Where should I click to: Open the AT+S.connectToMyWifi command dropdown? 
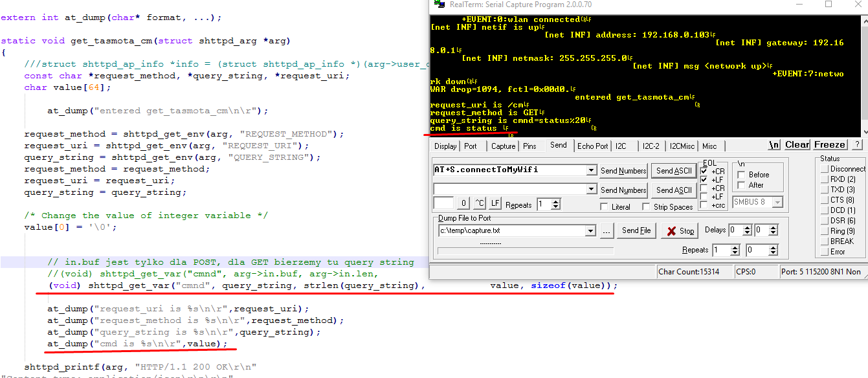click(591, 170)
